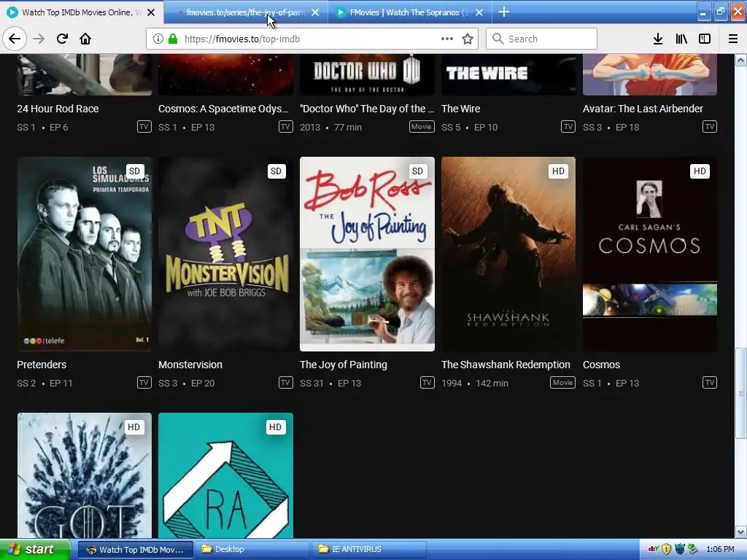This screenshot has width=747, height=560.
Task: Close the Watch Top IMDb Movies tab
Action: coord(151,12)
